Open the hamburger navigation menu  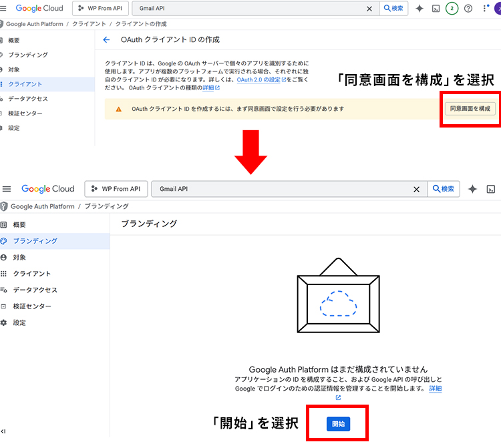pos(7,189)
